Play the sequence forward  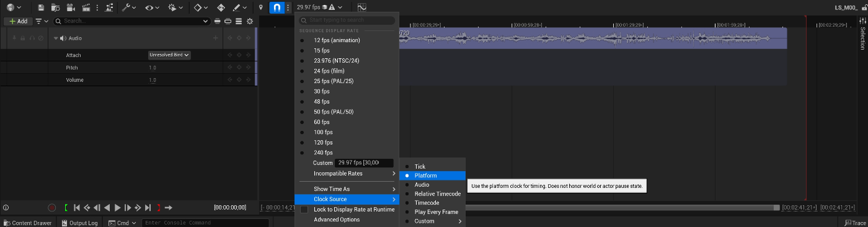[118, 208]
